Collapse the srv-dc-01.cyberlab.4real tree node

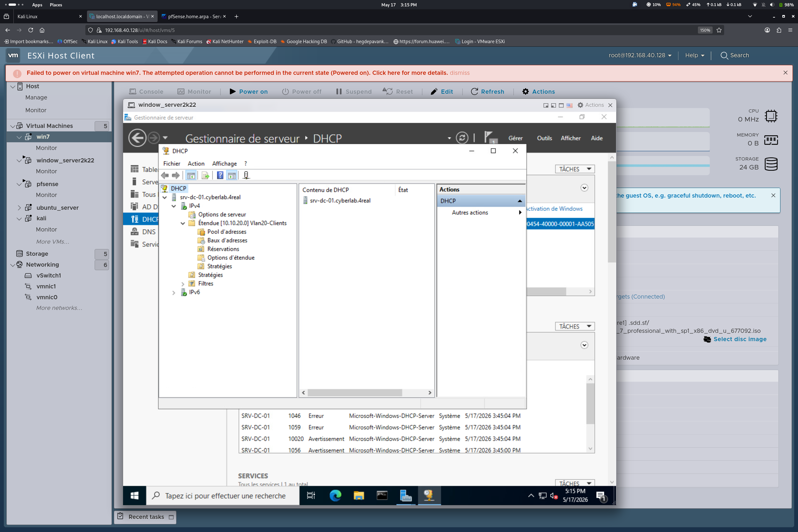point(165,197)
